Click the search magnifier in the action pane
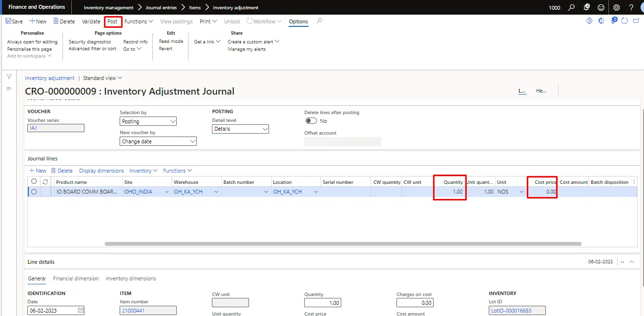Image resolution: width=644 pixels, height=316 pixels. (319, 21)
